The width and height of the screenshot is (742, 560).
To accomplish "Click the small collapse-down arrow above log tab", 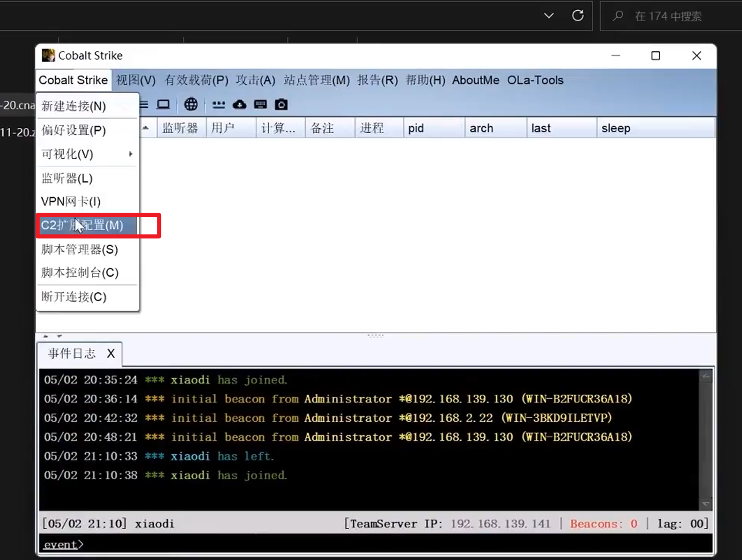I will (59, 336).
